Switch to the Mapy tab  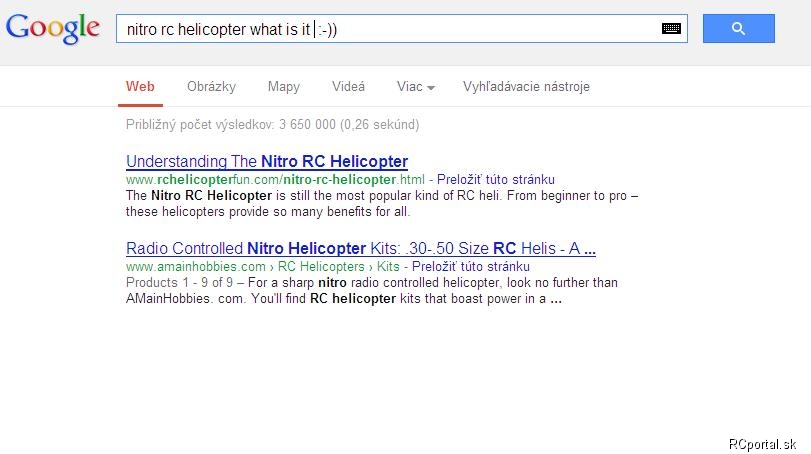pos(283,87)
